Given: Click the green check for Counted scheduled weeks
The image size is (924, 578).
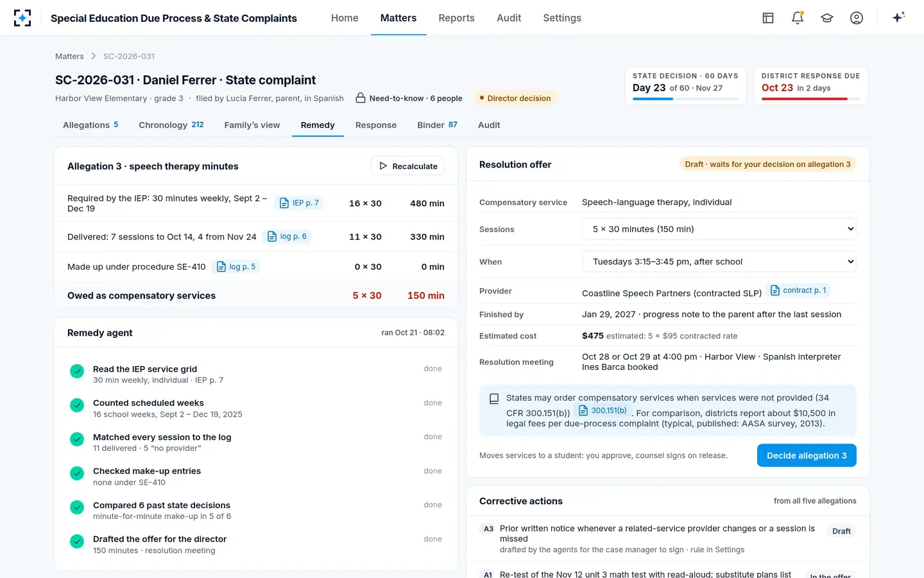Looking at the screenshot, I should (x=77, y=405).
